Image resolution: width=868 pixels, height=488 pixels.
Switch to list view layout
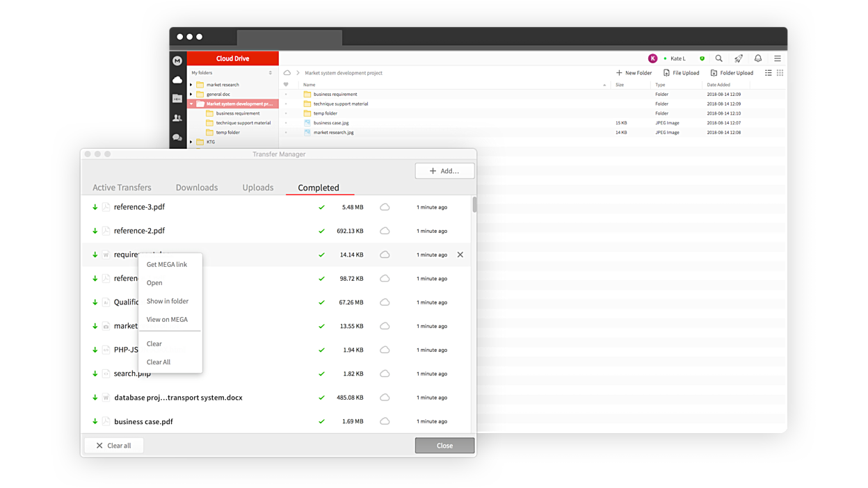769,73
